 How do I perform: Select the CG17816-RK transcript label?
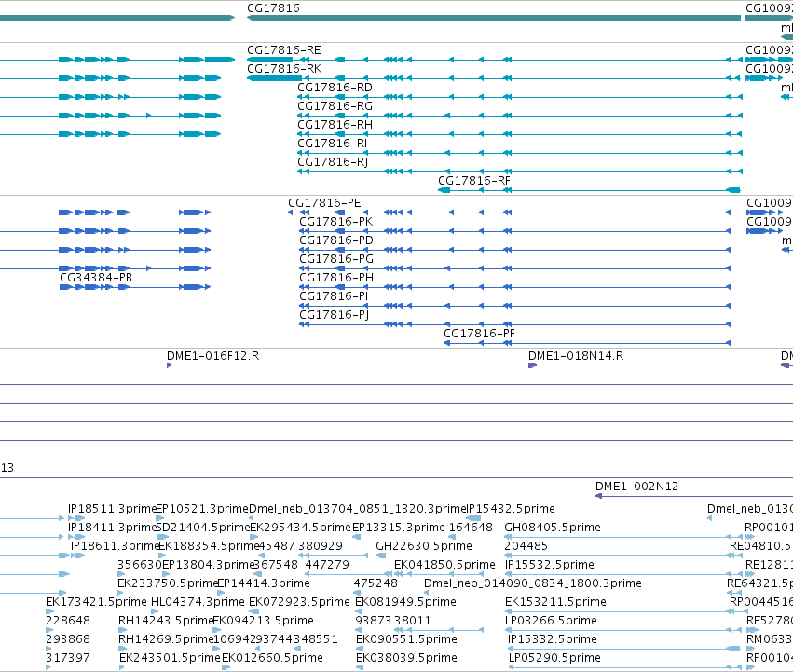click(x=283, y=69)
